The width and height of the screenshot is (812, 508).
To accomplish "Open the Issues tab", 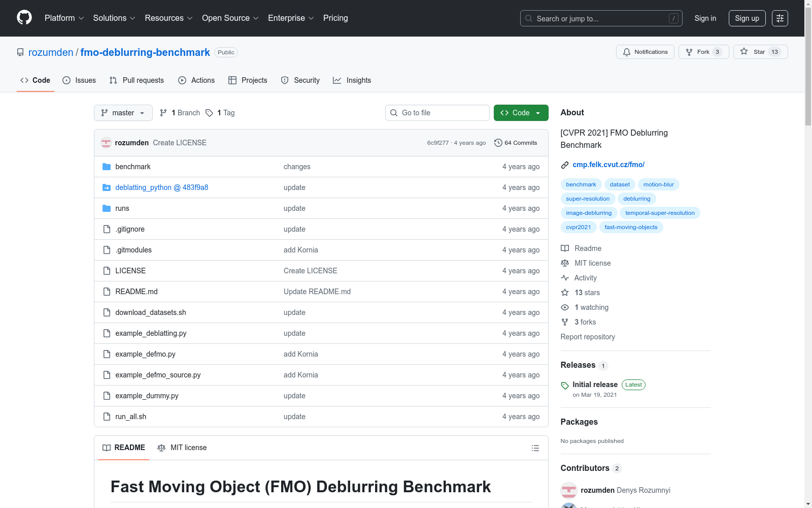I will tap(79, 80).
